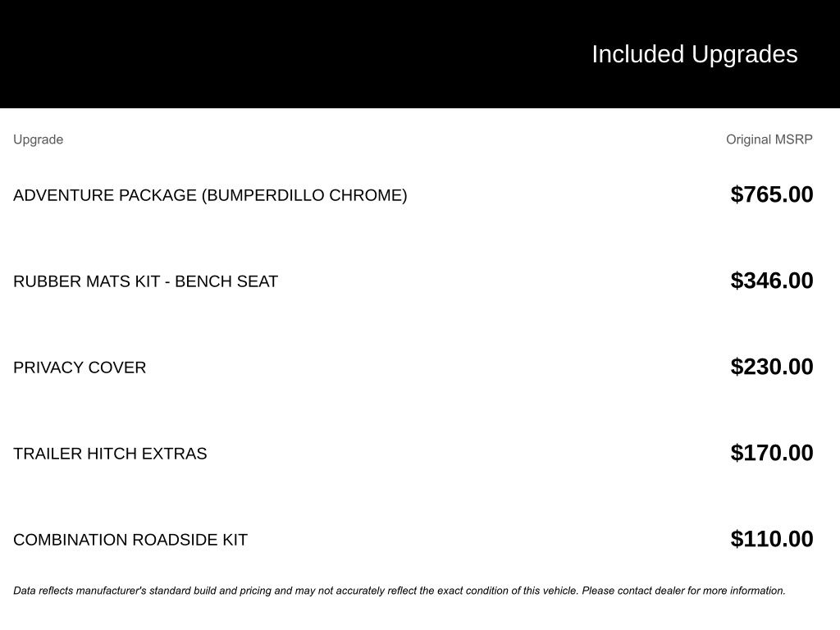The width and height of the screenshot is (840, 630).
Task: Select the COMBINATION ROADSIDE KIT upgrade
Action: 130,540
